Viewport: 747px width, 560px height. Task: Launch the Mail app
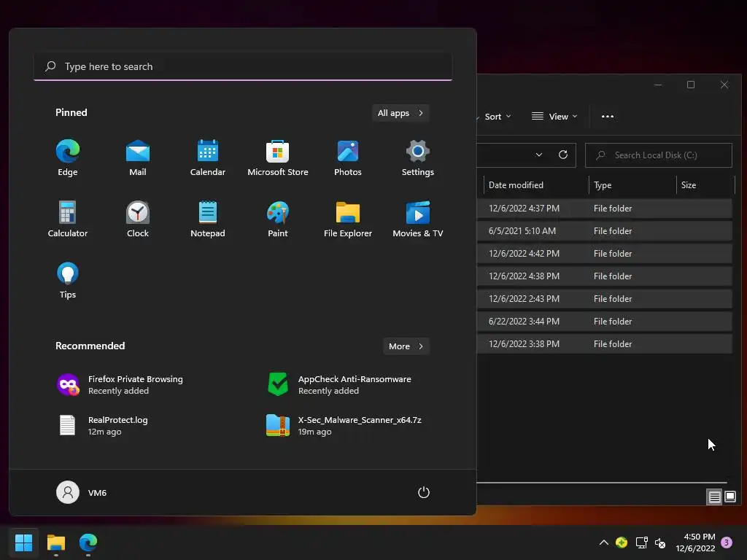click(138, 158)
